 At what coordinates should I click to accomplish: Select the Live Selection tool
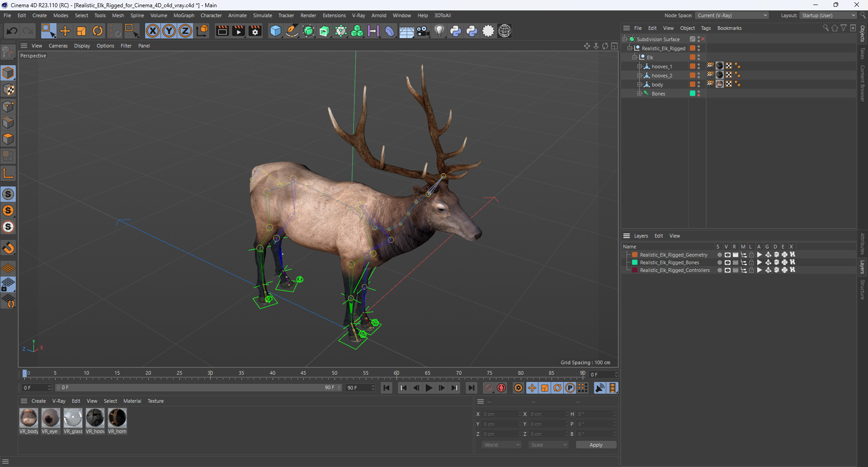tap(48, 31)
